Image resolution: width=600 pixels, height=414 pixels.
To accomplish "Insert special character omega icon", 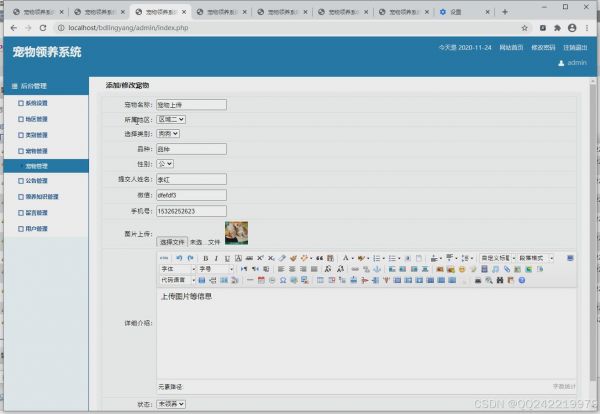I will pos(283,280).
